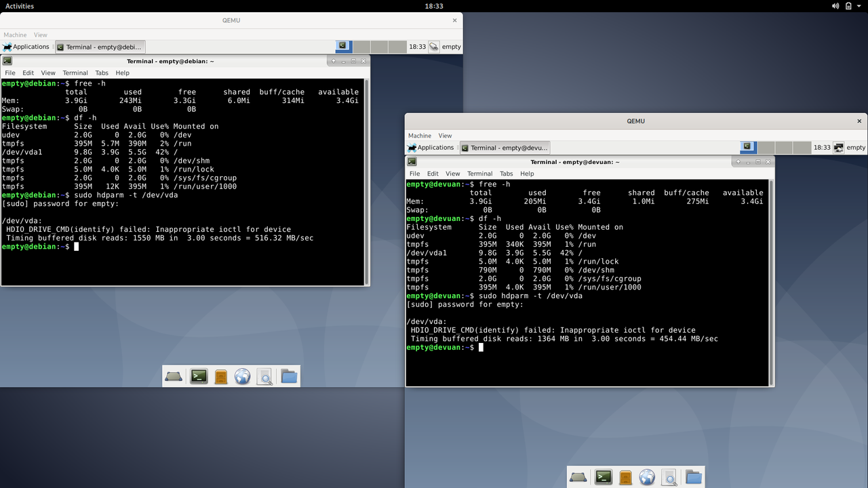Open Web Browser globe in Devuan dock

[647, 478]
